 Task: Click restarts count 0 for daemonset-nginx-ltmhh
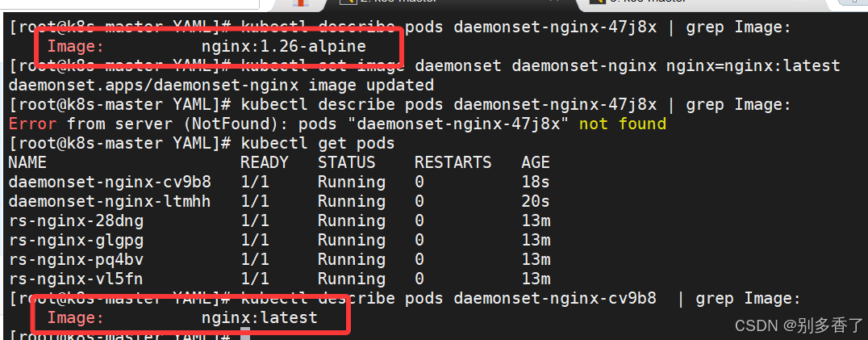pyautogui.click(x=419, y=202)
